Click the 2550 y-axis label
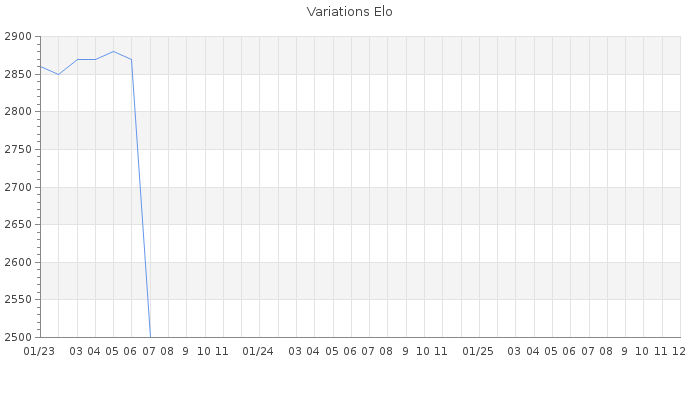 point(18,299)
